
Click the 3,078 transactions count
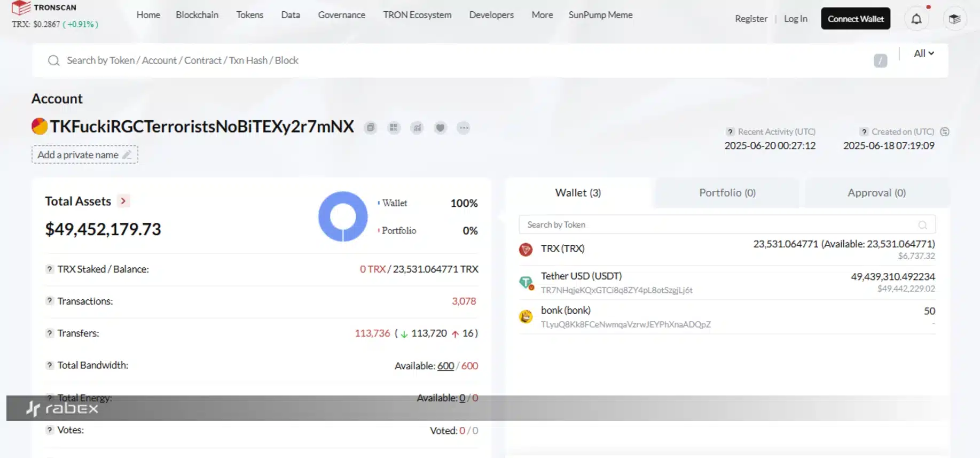464,301
